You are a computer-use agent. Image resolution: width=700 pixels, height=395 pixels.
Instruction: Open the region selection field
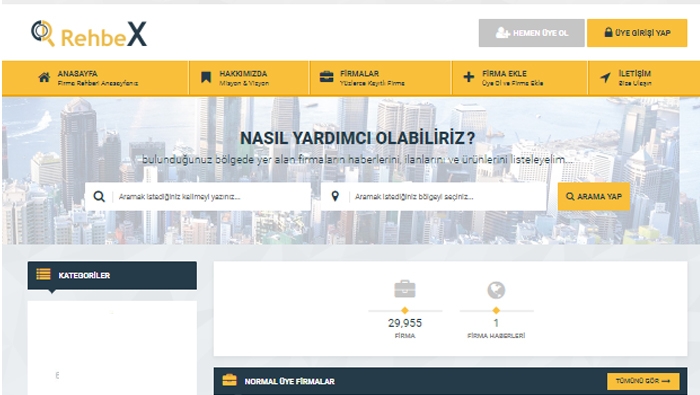[x=433, y=196]
